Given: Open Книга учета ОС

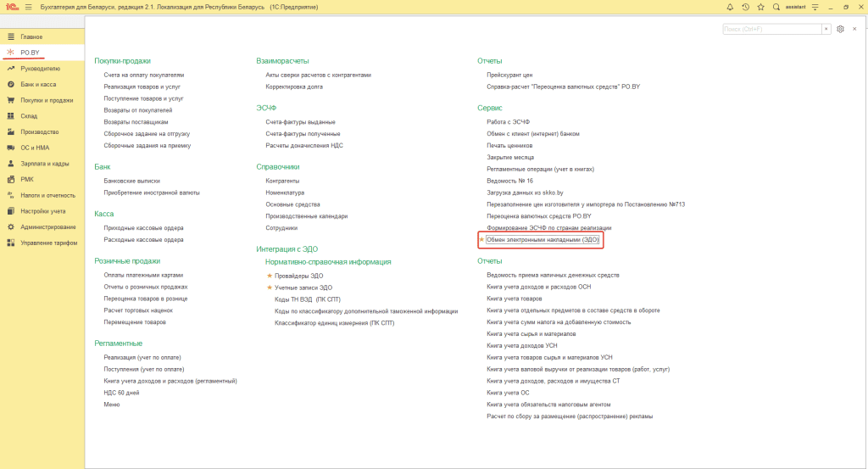Looking at the screenshot, I should tap(509, 393).
